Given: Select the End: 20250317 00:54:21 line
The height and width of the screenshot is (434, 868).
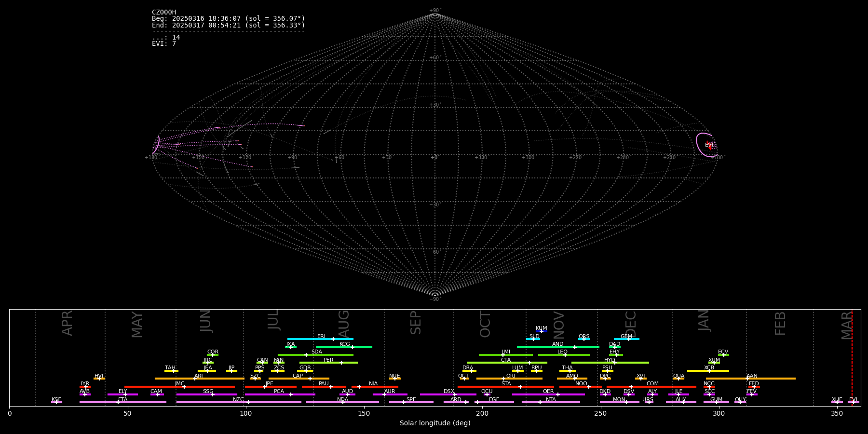Looking at the screenshot, I should pyautogui.click(x=229, y=25).
